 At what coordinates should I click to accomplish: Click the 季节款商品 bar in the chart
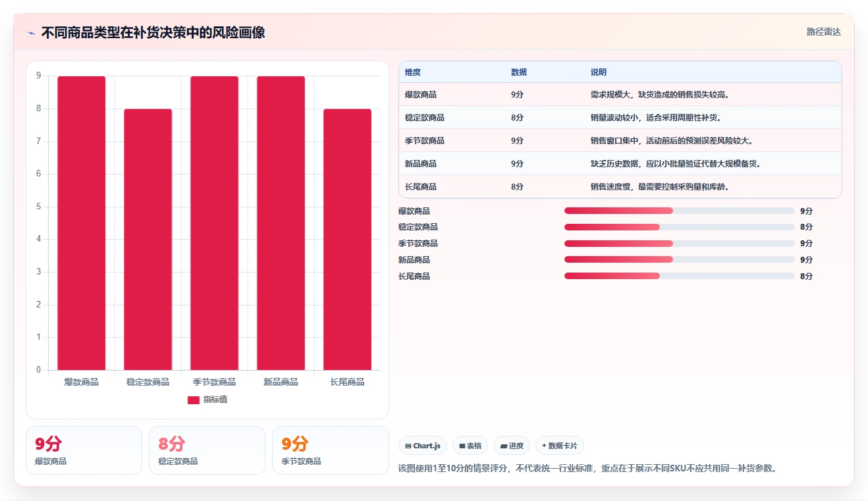(x=215, y=223)
